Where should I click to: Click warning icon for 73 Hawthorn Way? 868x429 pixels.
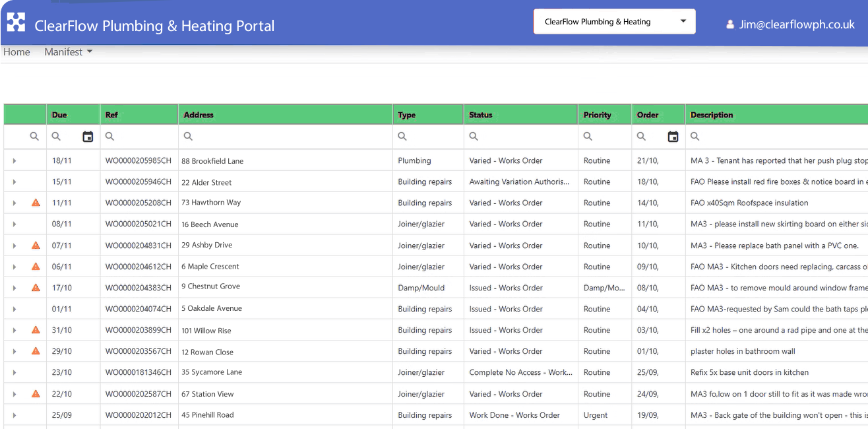36,203
